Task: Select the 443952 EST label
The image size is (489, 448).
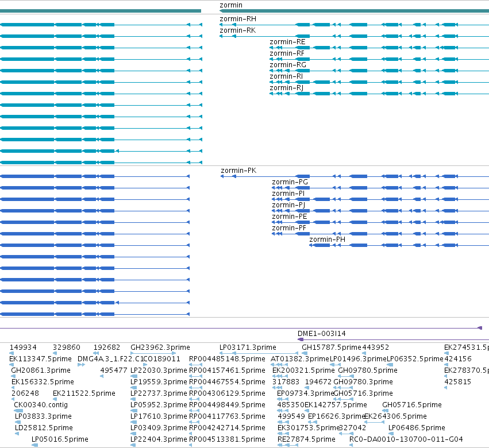Action: (x=376, y=347)
